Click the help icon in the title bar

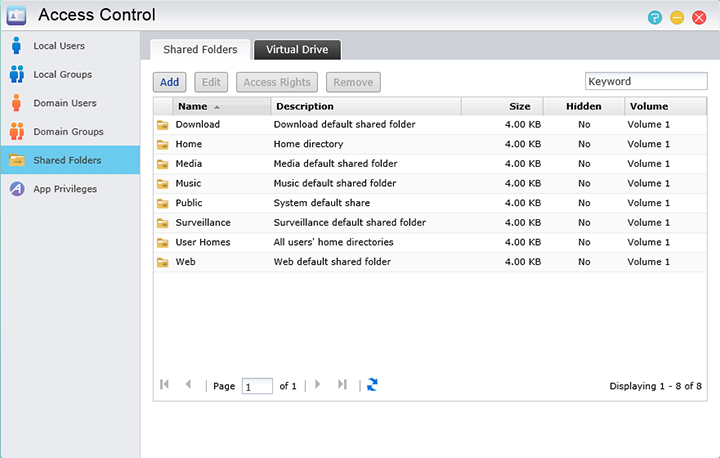click(655, 17)
